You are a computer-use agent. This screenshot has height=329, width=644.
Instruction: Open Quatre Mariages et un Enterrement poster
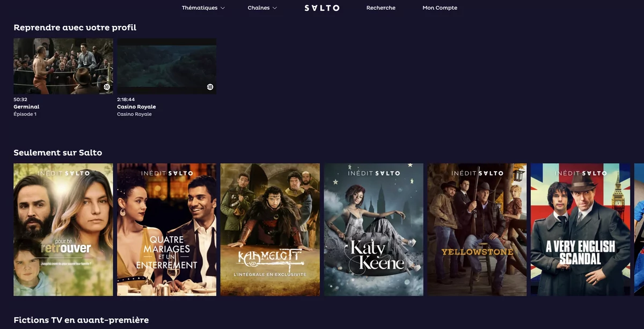167,230
